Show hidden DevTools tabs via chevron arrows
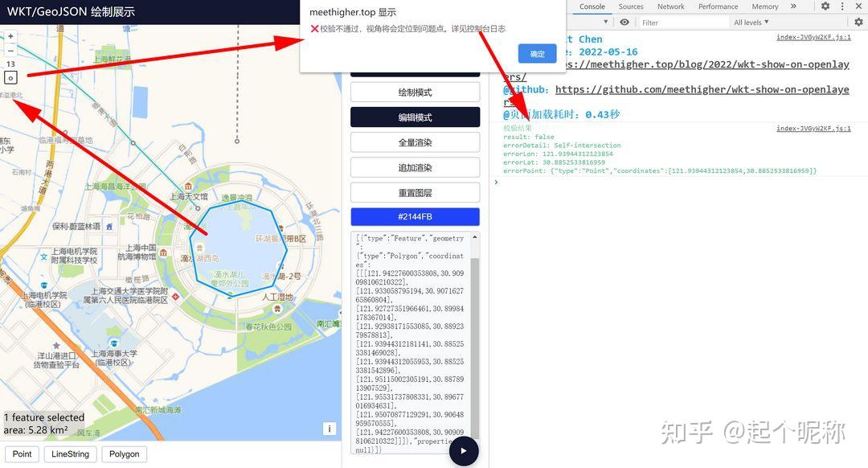868x468 pixels. pyautogui.click(x=796, y=6)
